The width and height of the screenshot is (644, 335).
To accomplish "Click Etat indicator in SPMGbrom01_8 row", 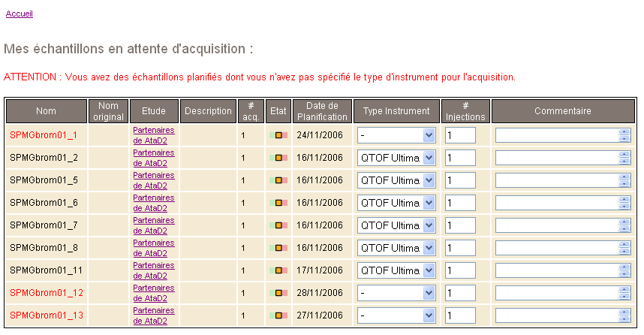I will (x=278, y=248).
